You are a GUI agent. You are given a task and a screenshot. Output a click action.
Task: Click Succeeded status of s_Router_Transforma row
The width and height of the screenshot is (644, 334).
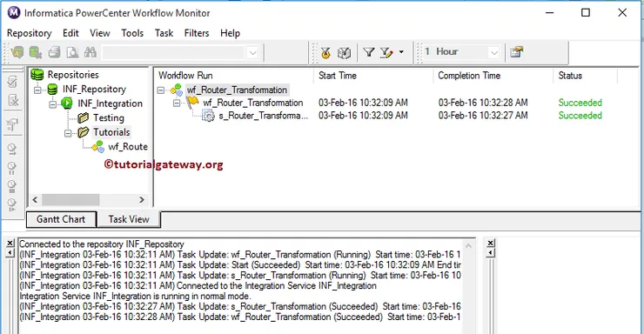coord(580,116)
